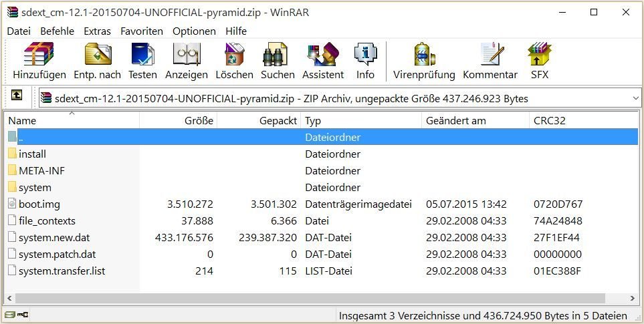
Task: Go up one folder level arrow
Action: (17, 96)
